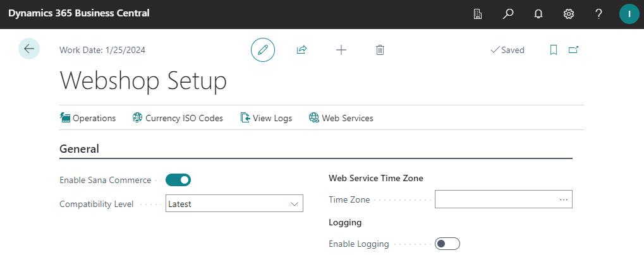Open help question mark
The height and width of the screenshot is (255, 644).
click(x=599, y=14)
